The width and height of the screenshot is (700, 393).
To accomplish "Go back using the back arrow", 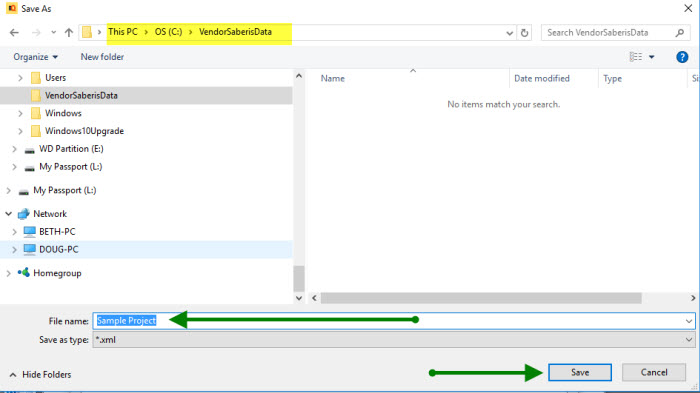I will click(14, 33).
